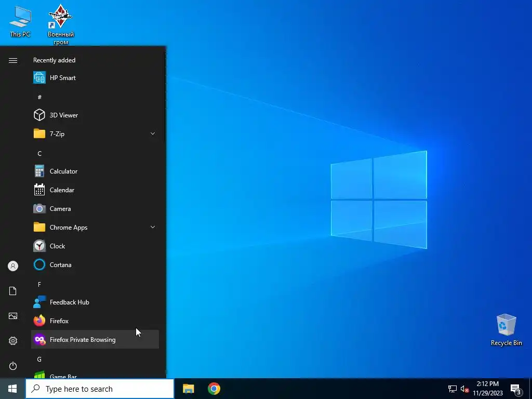Click the Power button in Start sidebar
Viewport: 532px width, 399px height.
[13, 366]
